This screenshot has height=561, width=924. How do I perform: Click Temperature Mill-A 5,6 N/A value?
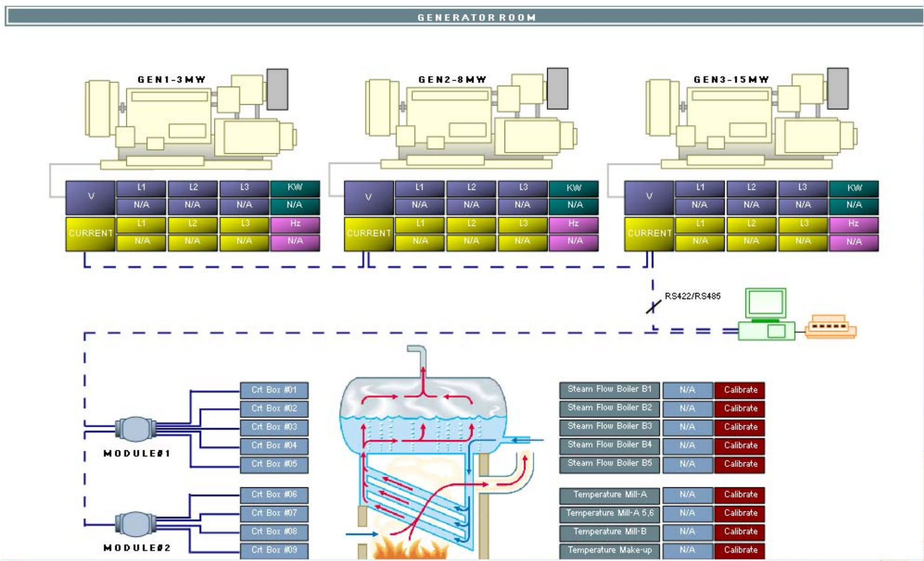point(687,513)
